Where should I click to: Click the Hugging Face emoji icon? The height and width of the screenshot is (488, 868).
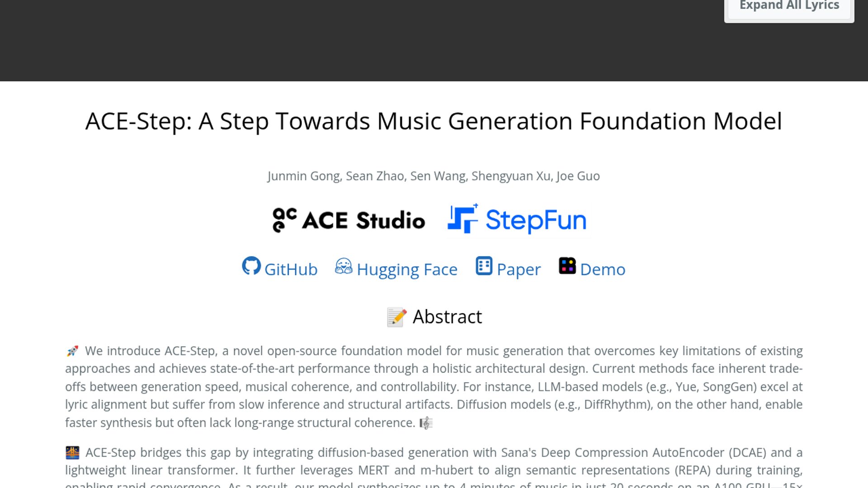pos(344,266)
